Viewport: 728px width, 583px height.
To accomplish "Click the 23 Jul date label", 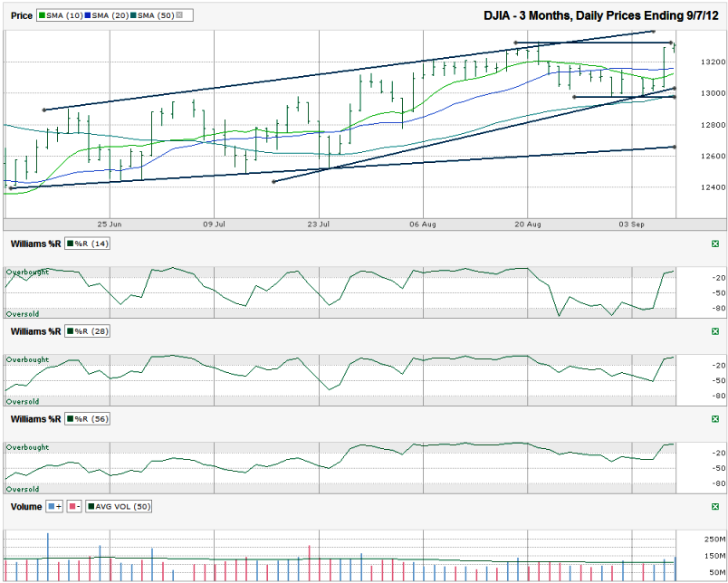I will click(319, 225).
